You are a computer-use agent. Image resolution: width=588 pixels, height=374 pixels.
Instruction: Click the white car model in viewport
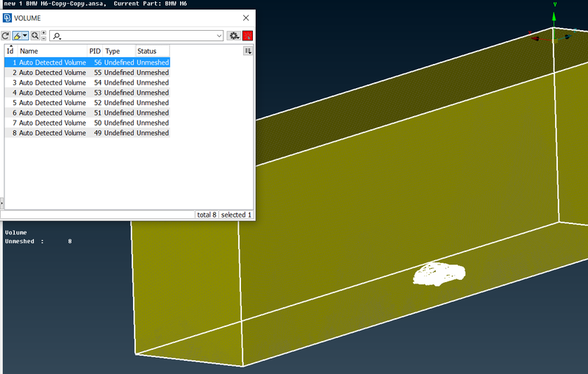point(439,274)
